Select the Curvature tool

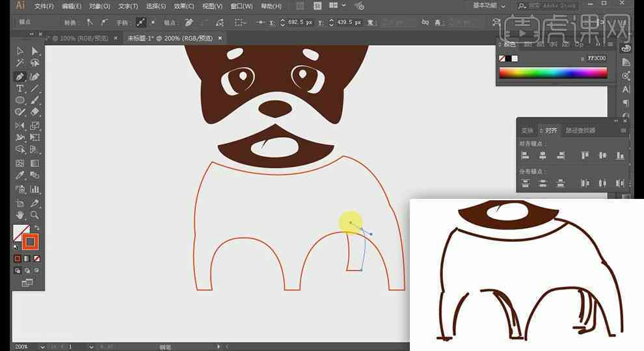click(x=35, y=77)
